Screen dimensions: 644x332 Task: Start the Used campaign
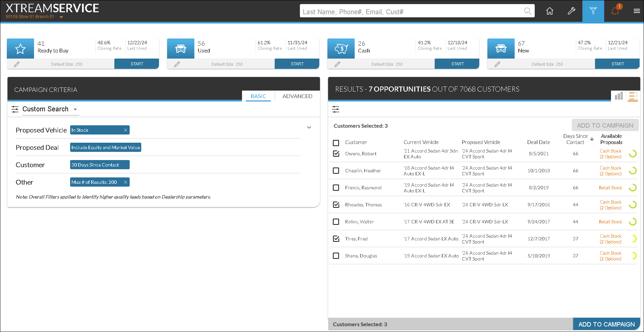click(297, 64)
